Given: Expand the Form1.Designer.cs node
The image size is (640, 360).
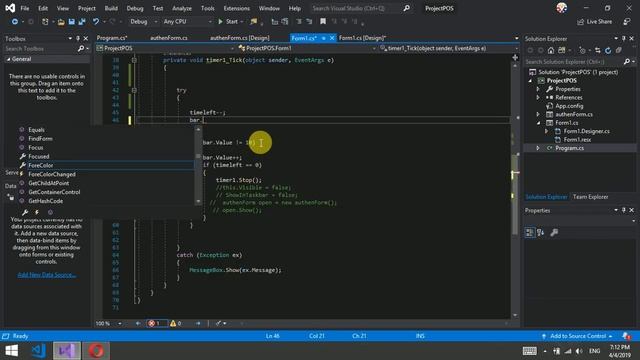Looking at the screenshot, I should [x=547, y=131].
